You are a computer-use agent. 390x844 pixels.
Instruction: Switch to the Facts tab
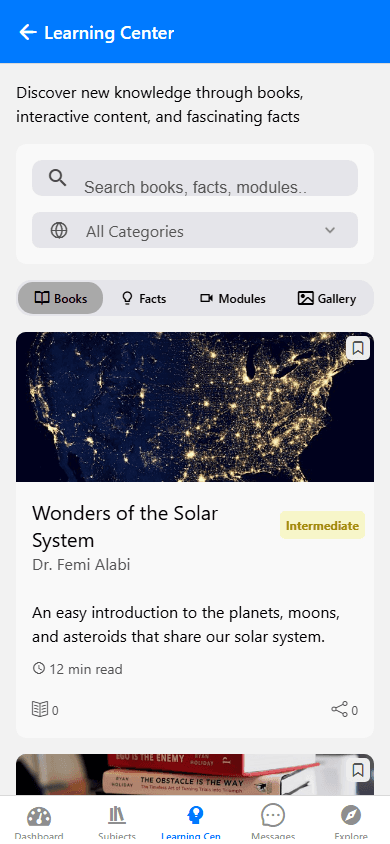click(144, 298)
